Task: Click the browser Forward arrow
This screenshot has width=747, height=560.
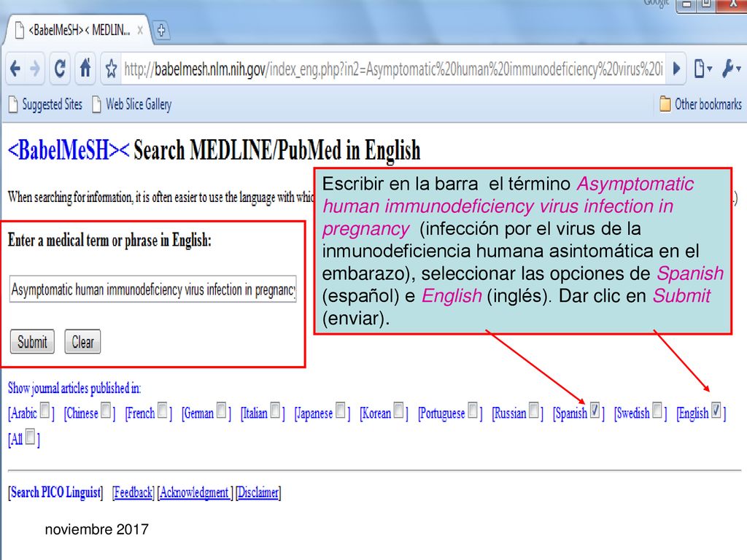Action: (x=35, y=69)
